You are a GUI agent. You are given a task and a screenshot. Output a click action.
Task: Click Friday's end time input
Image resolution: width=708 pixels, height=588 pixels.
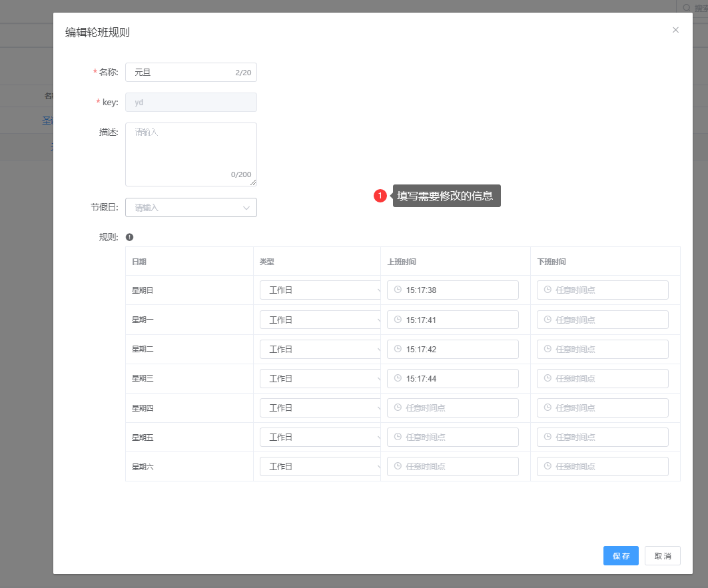[x=603, y=437]
